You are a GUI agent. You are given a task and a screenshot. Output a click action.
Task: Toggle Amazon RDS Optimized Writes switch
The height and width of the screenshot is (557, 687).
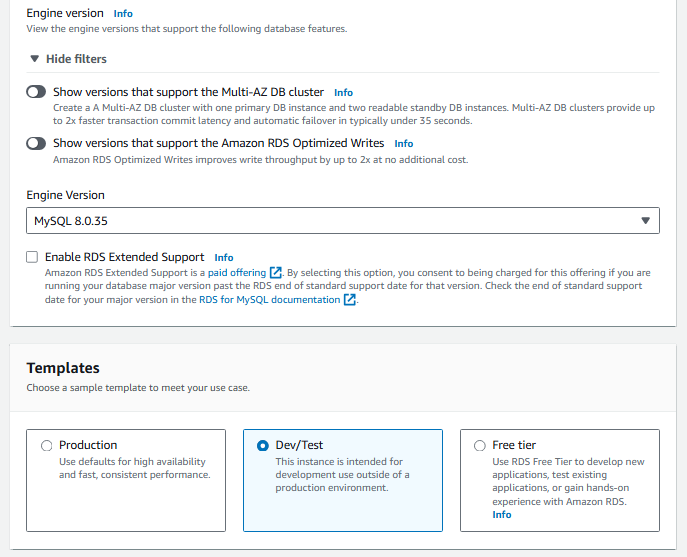[36, 144]
